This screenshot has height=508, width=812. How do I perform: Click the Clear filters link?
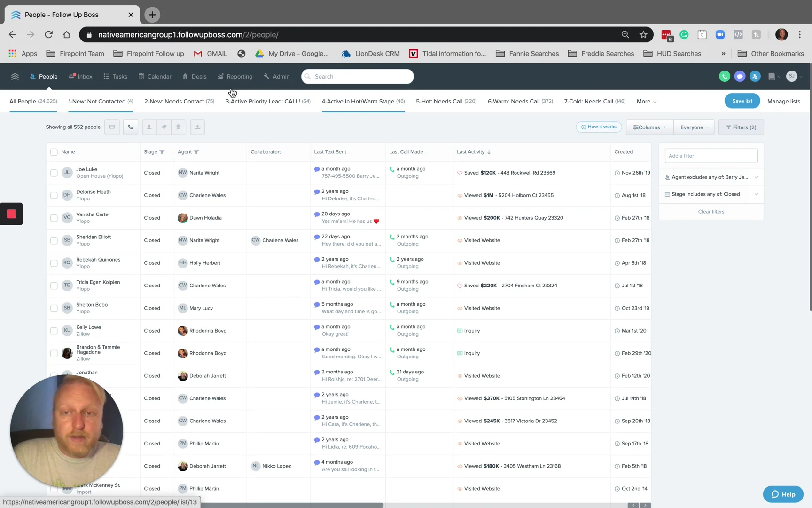click(x=711, y=211)
